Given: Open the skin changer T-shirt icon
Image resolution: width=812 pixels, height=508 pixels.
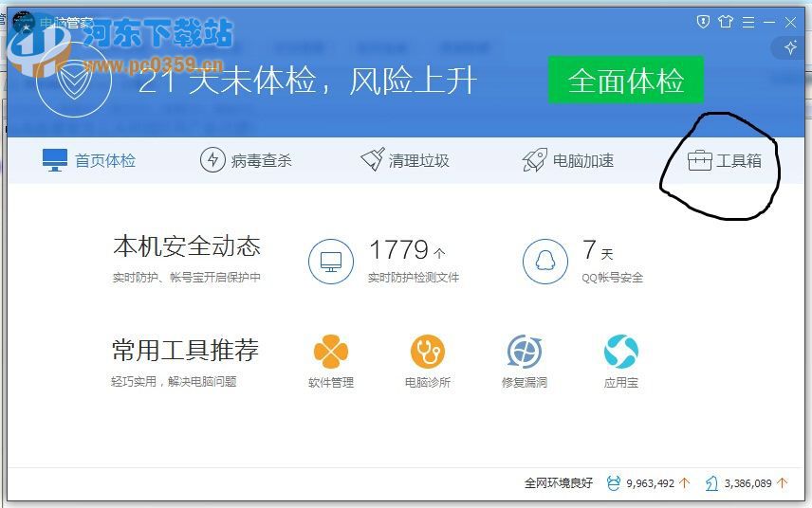Looking at the screenshot, I should tap(726, 21).
